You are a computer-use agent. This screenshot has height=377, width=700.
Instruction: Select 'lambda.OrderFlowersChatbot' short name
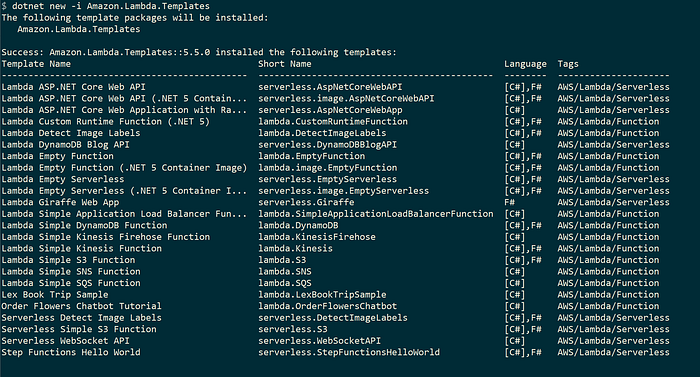(328, 306)
